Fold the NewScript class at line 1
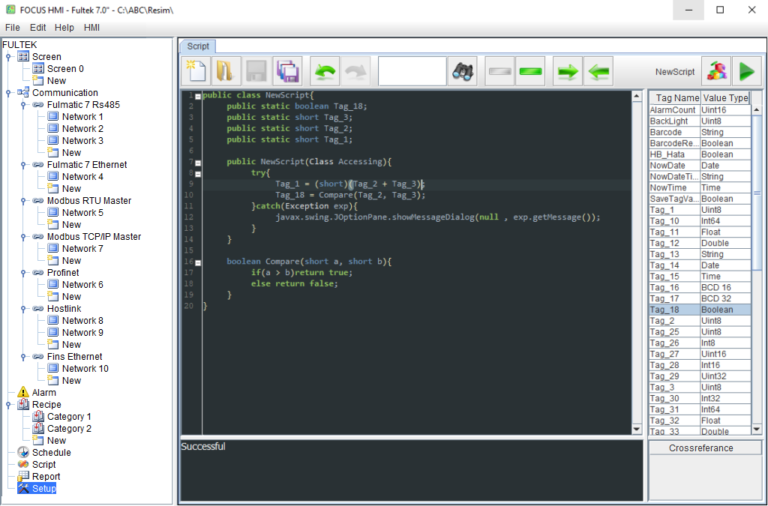 click(x=198, y=95)
